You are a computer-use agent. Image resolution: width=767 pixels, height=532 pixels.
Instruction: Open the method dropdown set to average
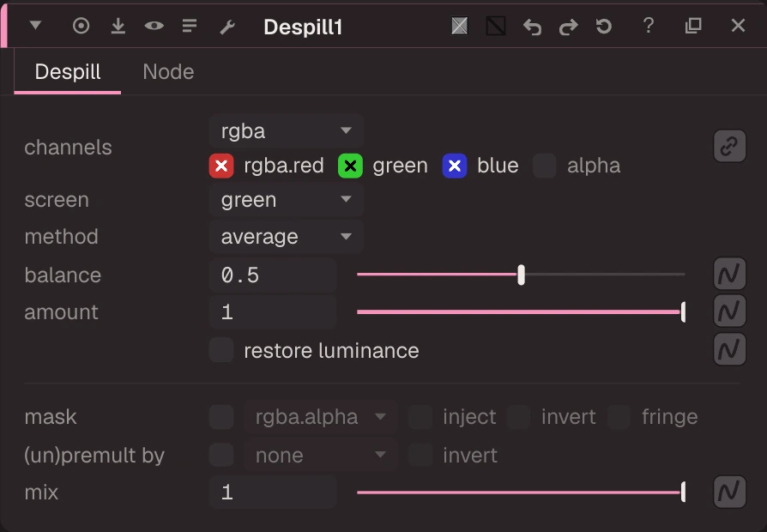[287, 237]
